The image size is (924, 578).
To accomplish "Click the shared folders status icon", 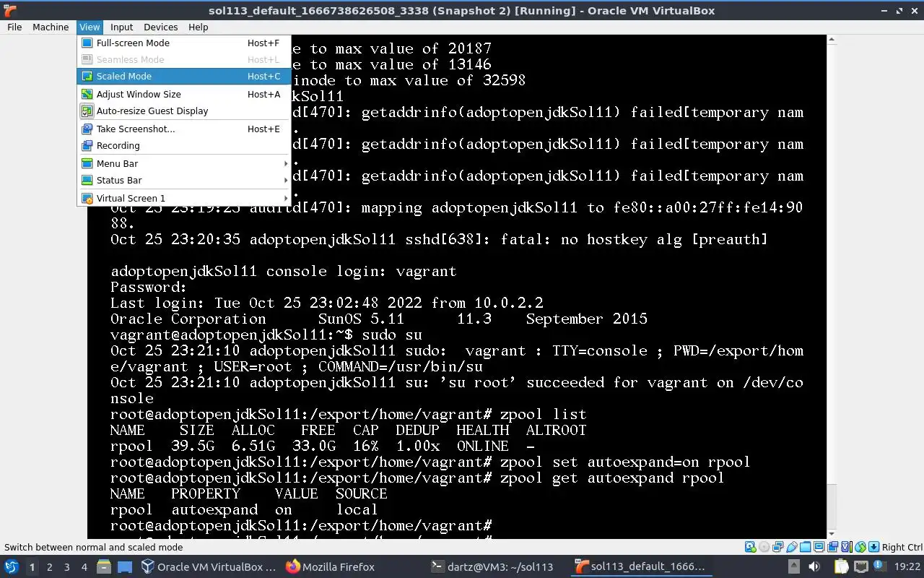I will [x=805, y=547].
